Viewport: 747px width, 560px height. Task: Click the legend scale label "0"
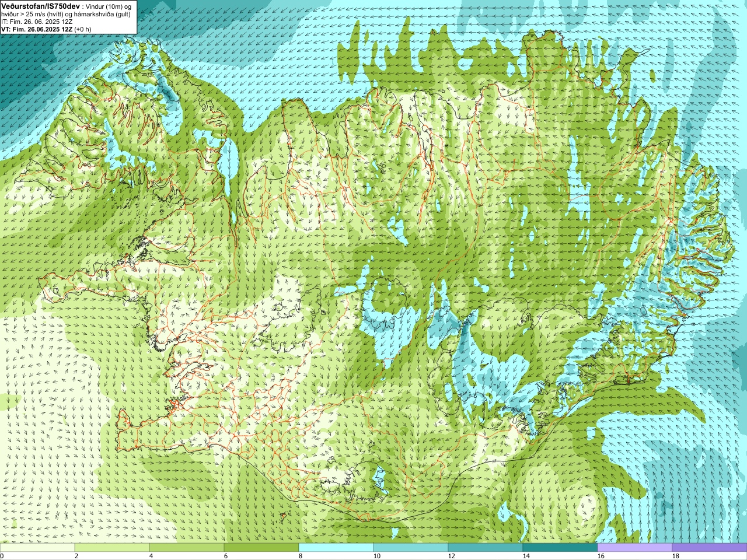tap(2, 556)
